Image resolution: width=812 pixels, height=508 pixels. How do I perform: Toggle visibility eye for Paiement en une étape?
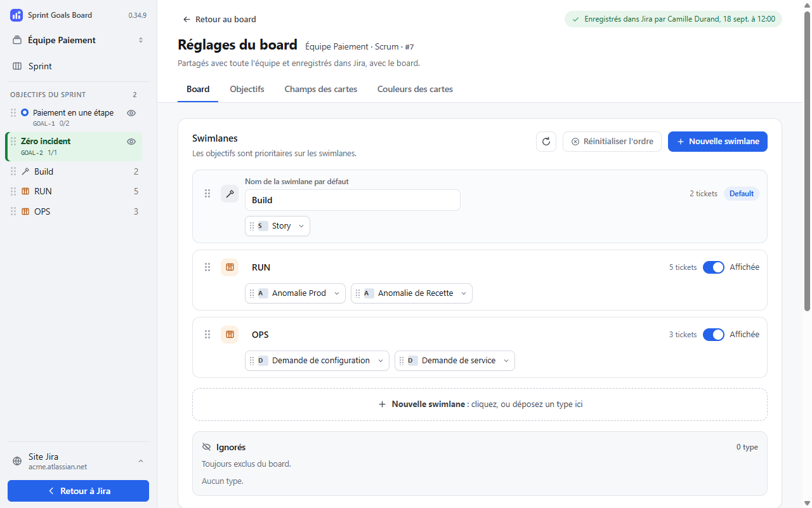pos(131,113)
